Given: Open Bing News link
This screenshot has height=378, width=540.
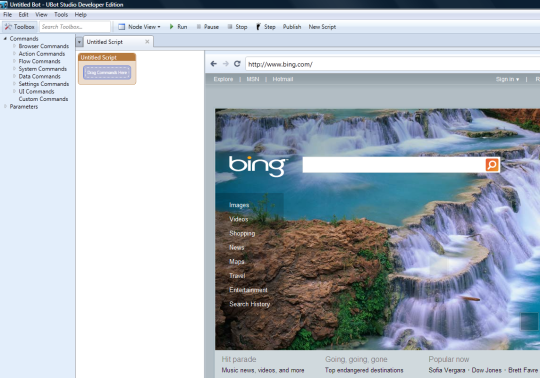Looking at the screenshot, I should click(x=237, y=247).
